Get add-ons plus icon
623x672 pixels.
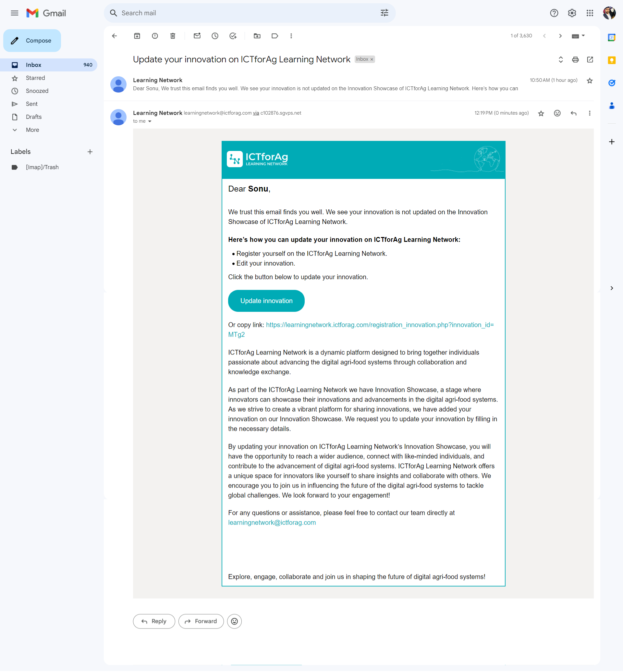pos(612,142)
